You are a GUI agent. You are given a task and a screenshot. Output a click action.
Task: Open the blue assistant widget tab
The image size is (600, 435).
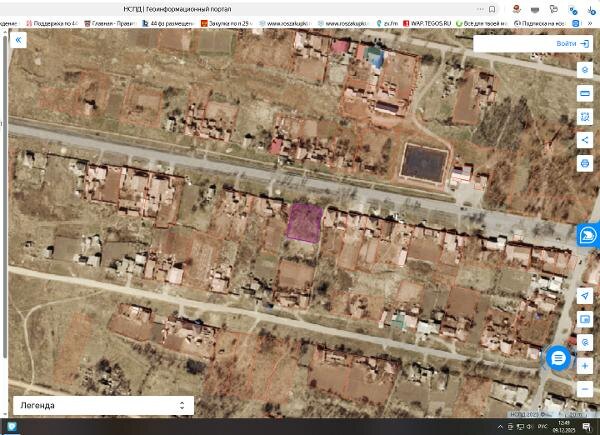(x=588, y=235)
